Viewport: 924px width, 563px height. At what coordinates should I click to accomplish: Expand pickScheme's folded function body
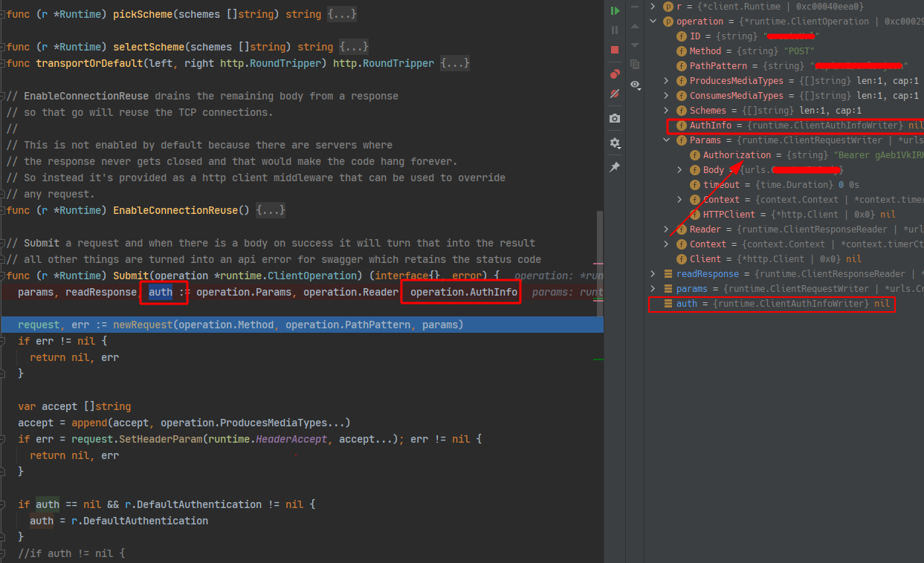click(x=341, y=13)
